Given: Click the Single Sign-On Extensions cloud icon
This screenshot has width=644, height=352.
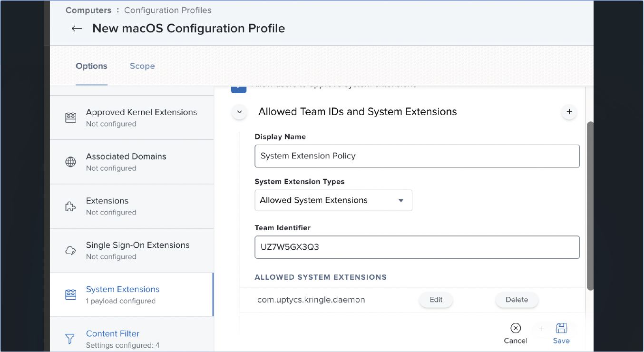Looking at the screenshot, I should tap(70, 251).
